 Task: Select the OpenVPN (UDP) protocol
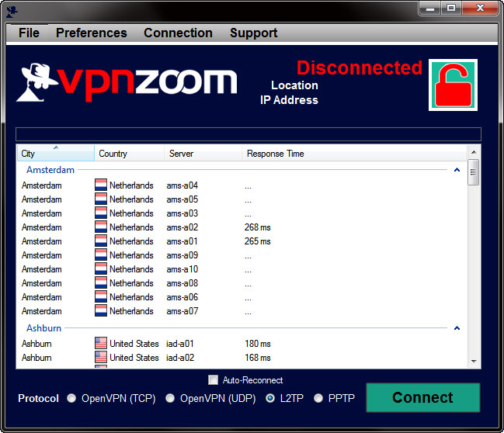[170, 398]
